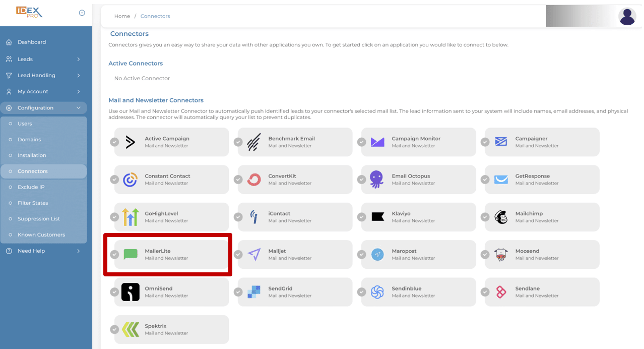
Task: Click the Sendinblue logo icon
Action: pyautogui.click(x=377, y=292)
